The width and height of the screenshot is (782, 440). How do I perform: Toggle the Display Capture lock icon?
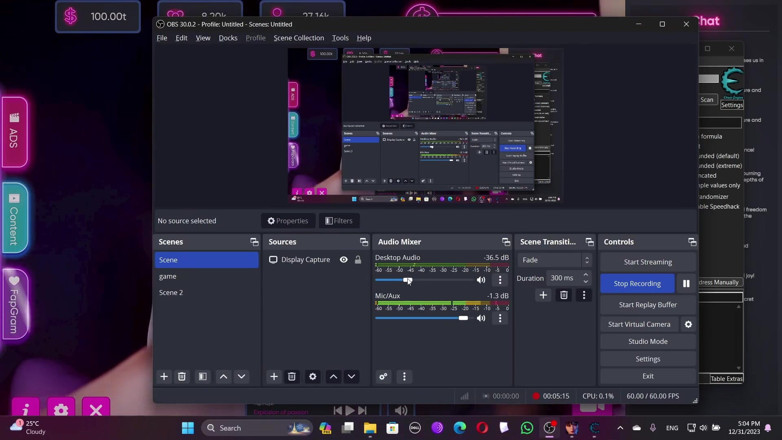[x=358, y=260]
